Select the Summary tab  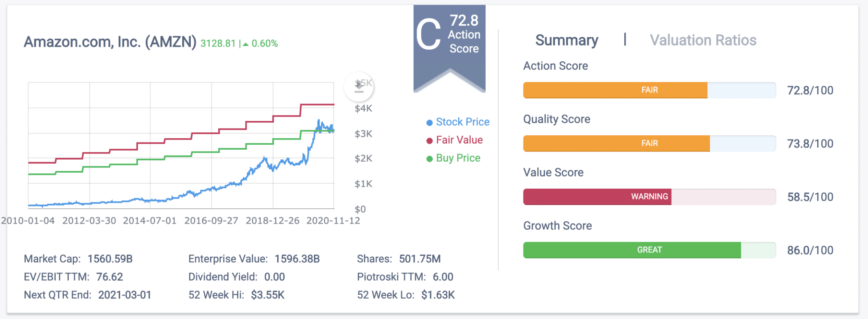[567, 40]
